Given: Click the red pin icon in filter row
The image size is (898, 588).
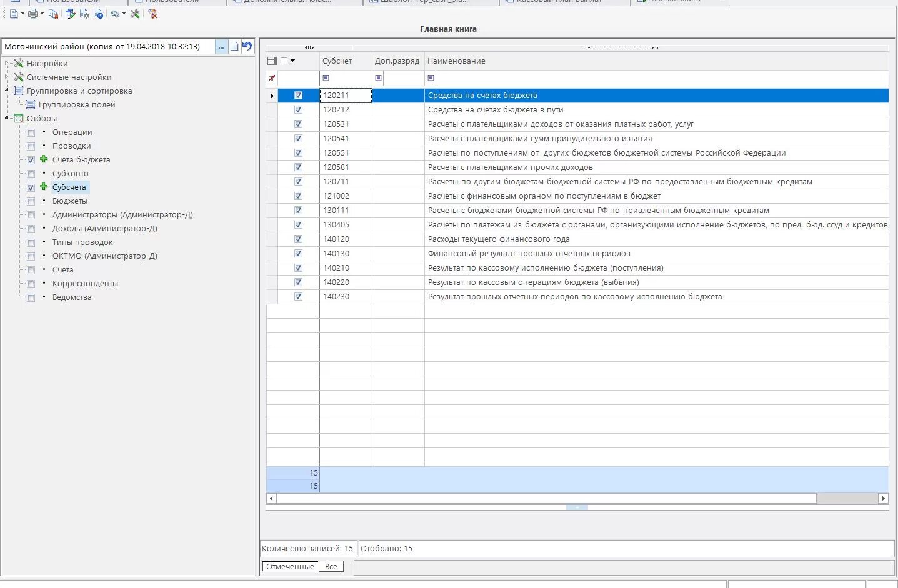Looking at the screenshot, I should (x=272, y=78).
